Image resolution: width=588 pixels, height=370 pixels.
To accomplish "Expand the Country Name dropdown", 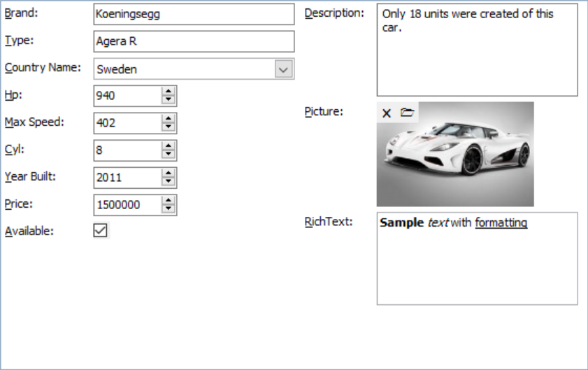I will point(283,69).
